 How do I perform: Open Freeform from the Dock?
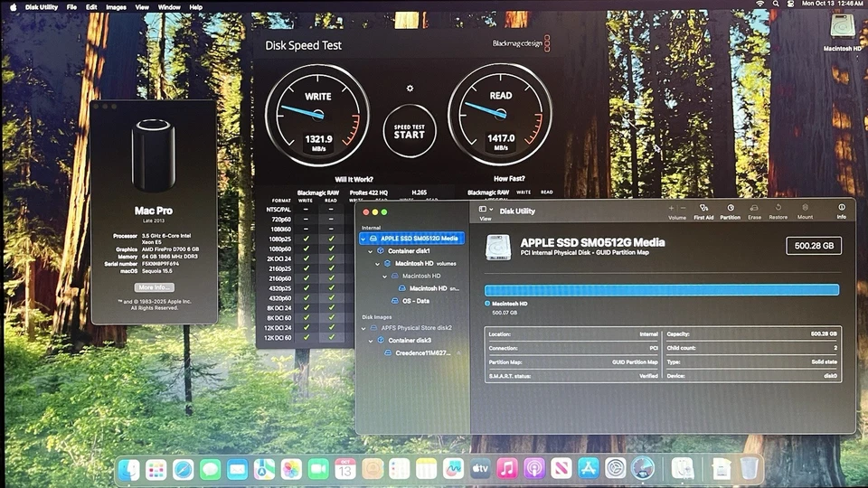pyautogui.click(x=453, y=469)
